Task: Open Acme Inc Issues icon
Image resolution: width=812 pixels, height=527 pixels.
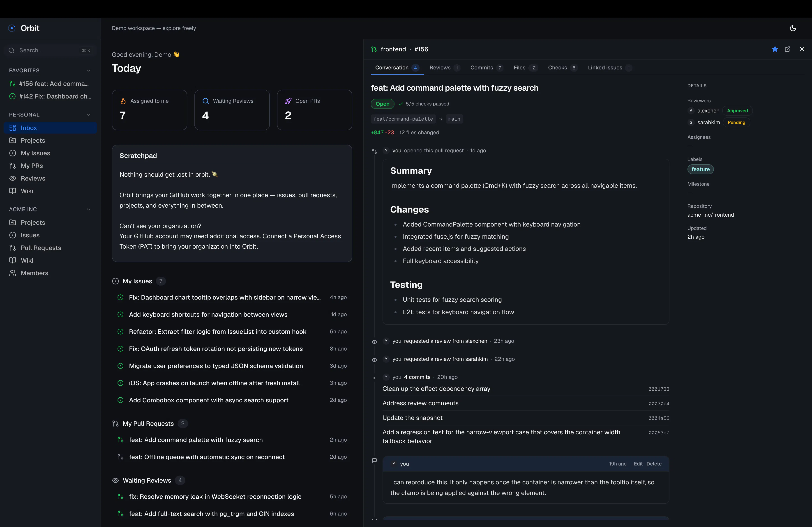Action: [13, 235]
